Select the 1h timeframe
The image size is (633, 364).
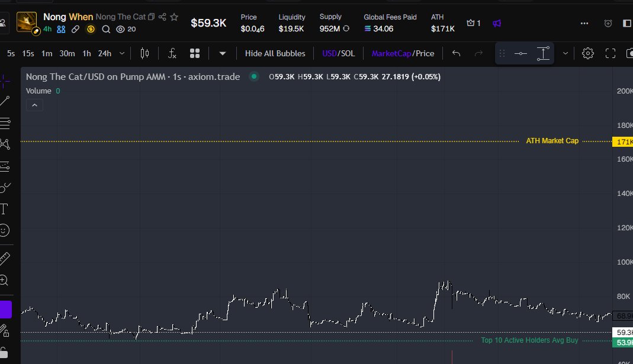click(86, 53)
